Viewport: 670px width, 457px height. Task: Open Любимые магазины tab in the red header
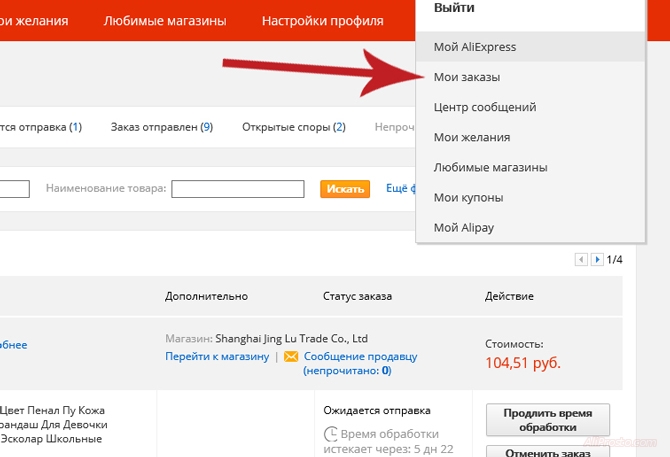pos(165,21)
